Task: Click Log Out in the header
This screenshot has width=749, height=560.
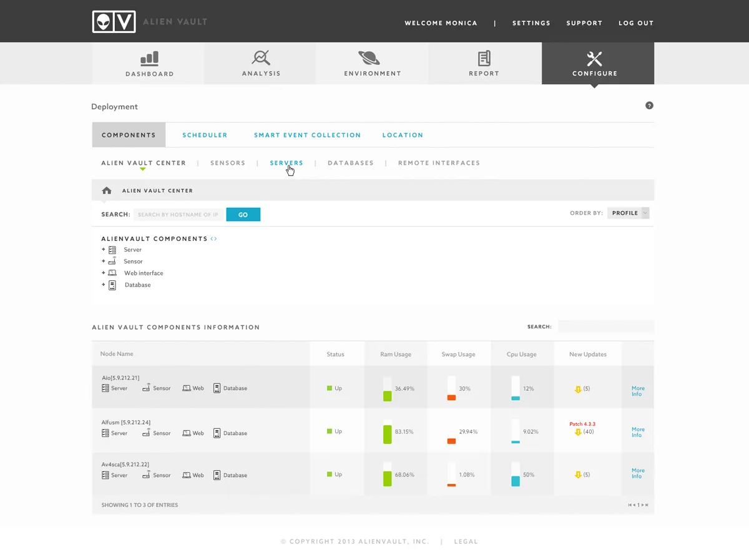Action: tap(636, 23)
